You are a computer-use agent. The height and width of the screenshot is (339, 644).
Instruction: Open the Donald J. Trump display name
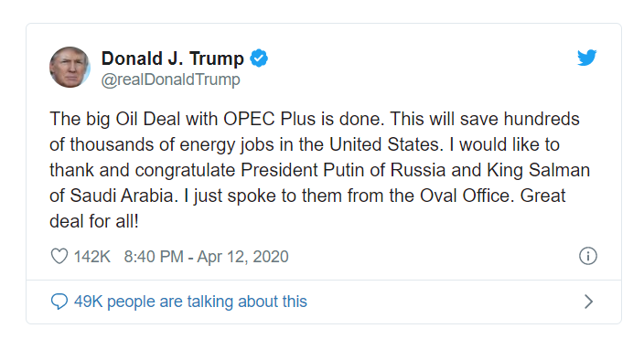[173, 58]
